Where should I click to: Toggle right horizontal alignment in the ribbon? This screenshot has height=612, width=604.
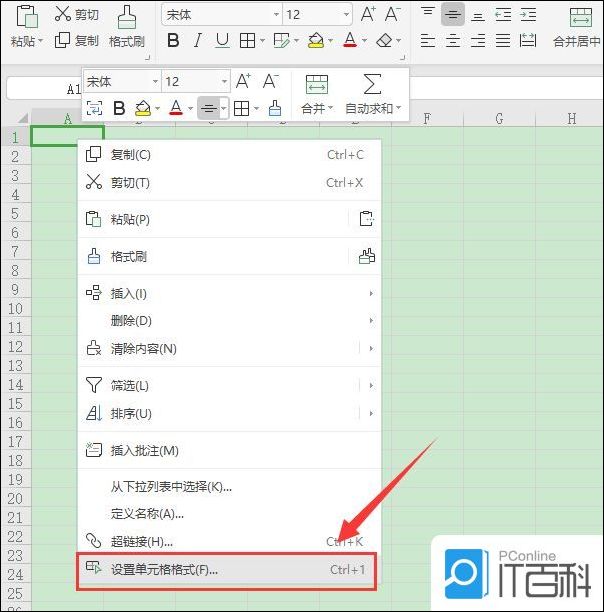click(478, 40)
